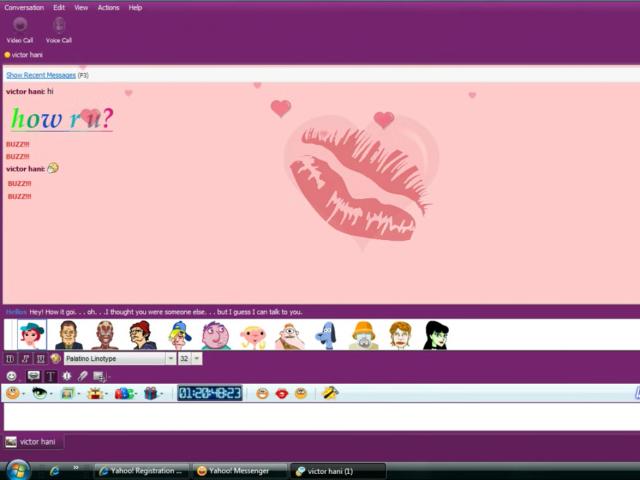640x480 pixels.
Task: Select the blue-haired girl audible avatar
Action: click(x=32, y=335)
